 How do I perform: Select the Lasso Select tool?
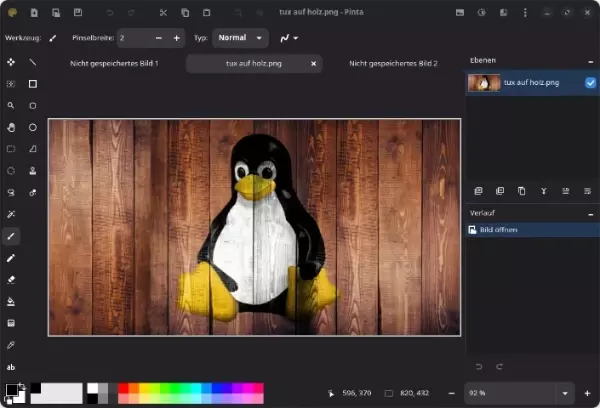11,193
